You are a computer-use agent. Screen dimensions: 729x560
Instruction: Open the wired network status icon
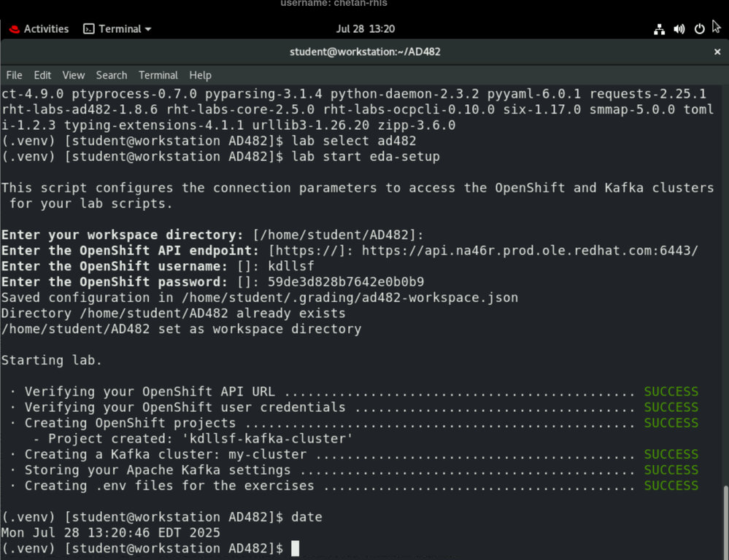click(x=659, y=29)
